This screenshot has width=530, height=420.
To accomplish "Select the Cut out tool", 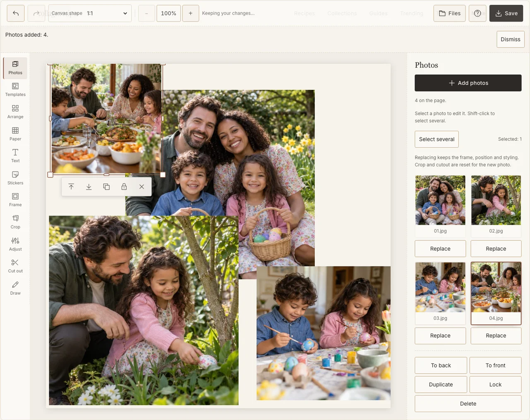I will pos(15,266).
